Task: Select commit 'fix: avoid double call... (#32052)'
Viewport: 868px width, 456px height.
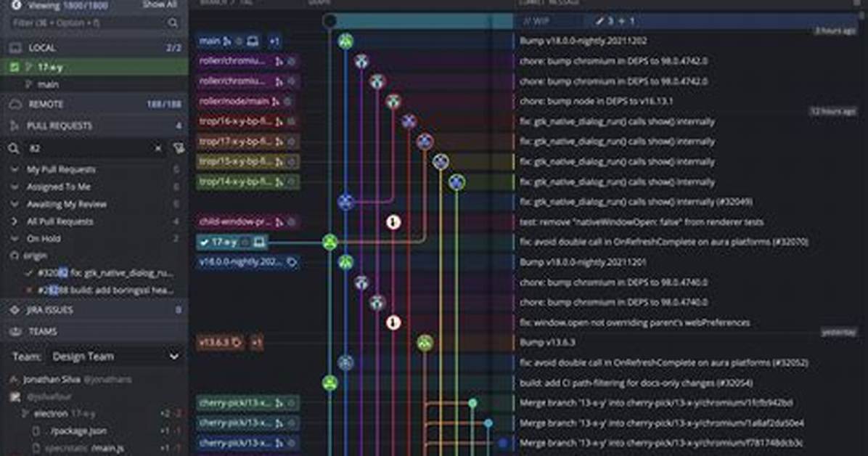Action: [x=664, y=363]
